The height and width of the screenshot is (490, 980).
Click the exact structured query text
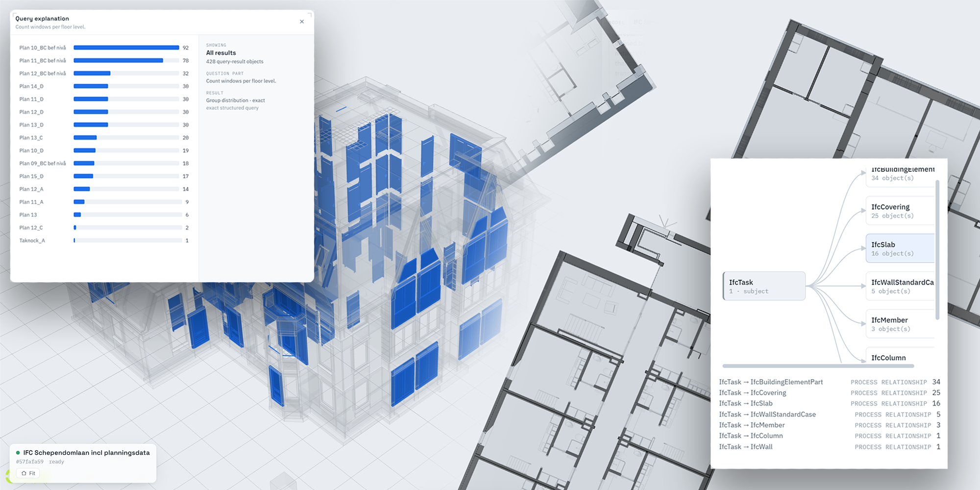pyautogui.click(x=232, y=108)
